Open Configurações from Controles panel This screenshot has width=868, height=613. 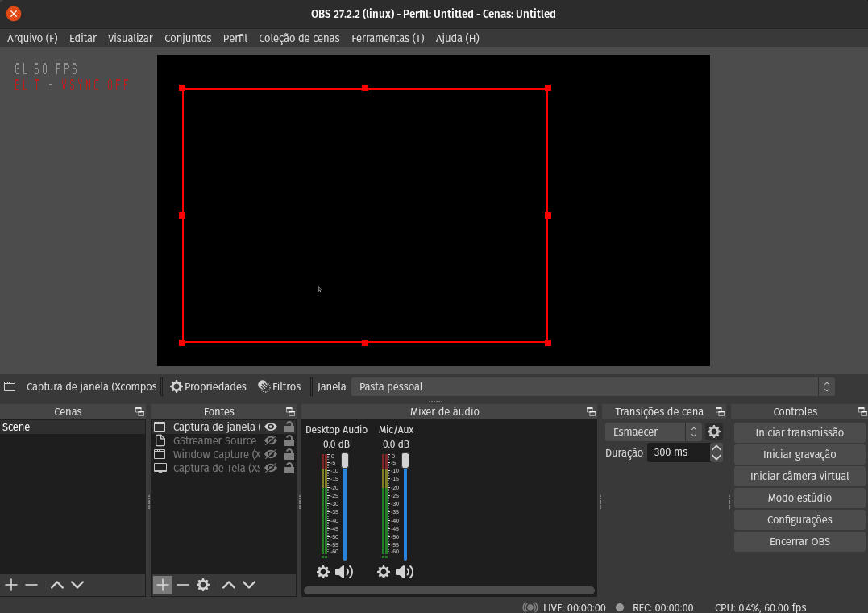tap(799, 520)
